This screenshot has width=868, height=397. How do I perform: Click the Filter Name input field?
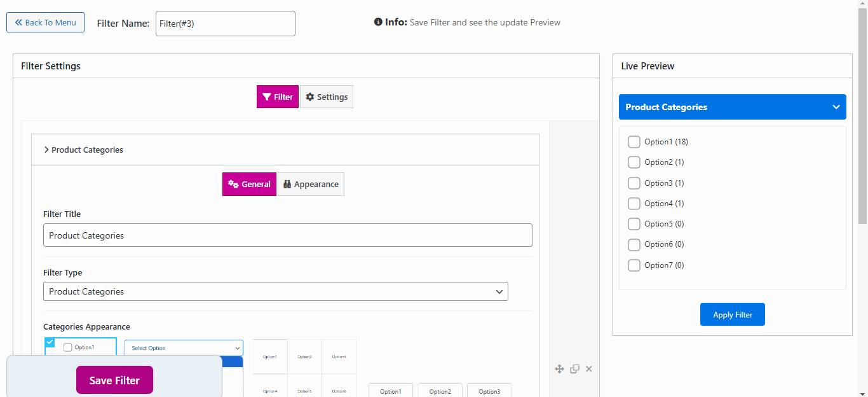tap(226, 24)
